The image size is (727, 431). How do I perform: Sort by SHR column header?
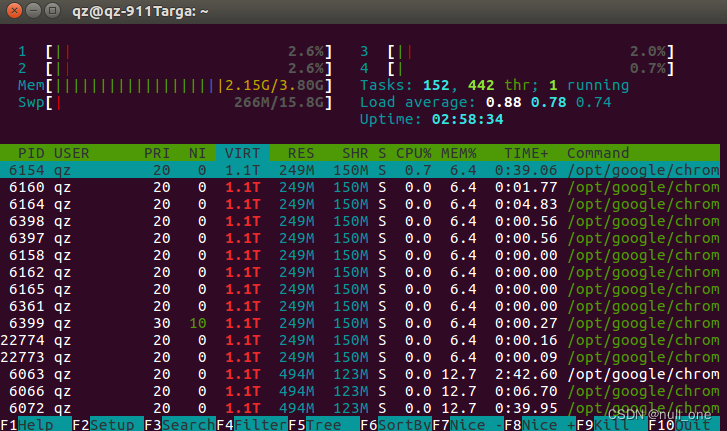coord(355,153)
